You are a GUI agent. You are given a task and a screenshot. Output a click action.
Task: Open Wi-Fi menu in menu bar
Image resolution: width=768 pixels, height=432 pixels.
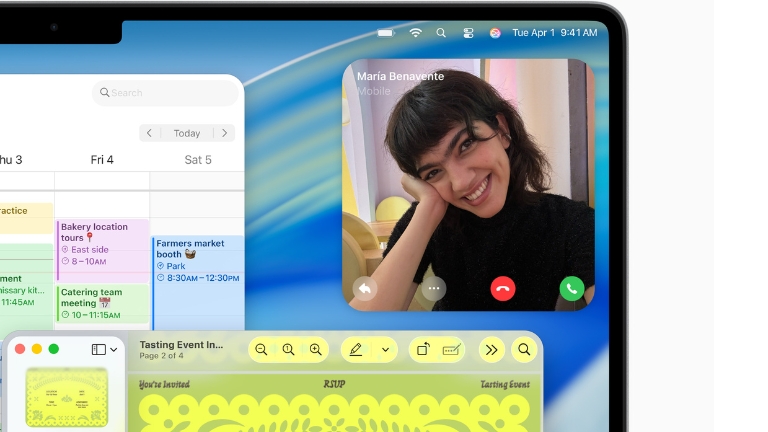pos(416,33)
